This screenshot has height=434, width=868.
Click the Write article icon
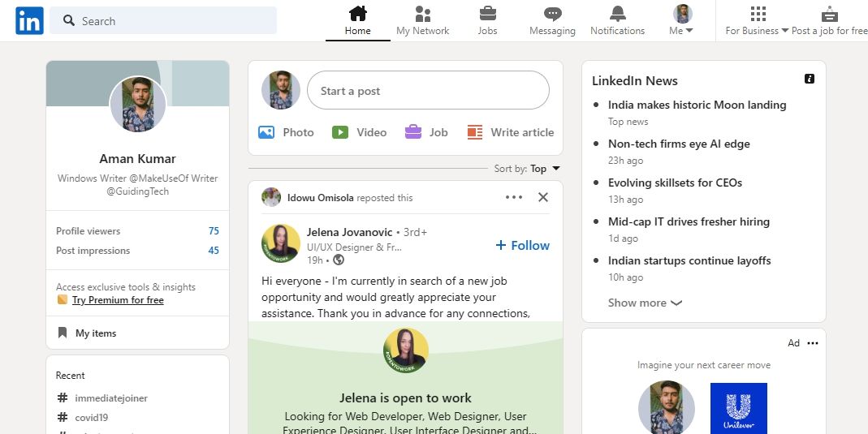click(475, 132)
